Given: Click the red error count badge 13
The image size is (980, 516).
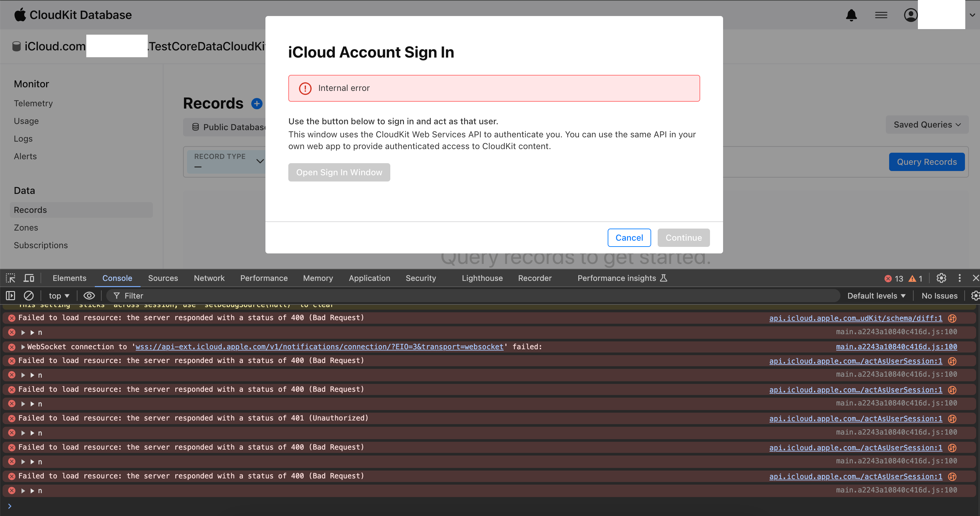Looking at the screenshot, I should (x=894, y=279).
